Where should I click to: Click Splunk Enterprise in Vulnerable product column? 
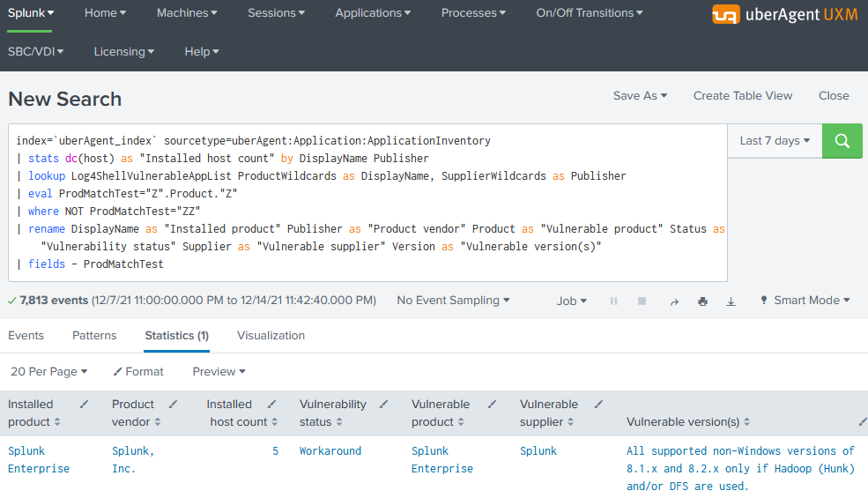[442, 460]
